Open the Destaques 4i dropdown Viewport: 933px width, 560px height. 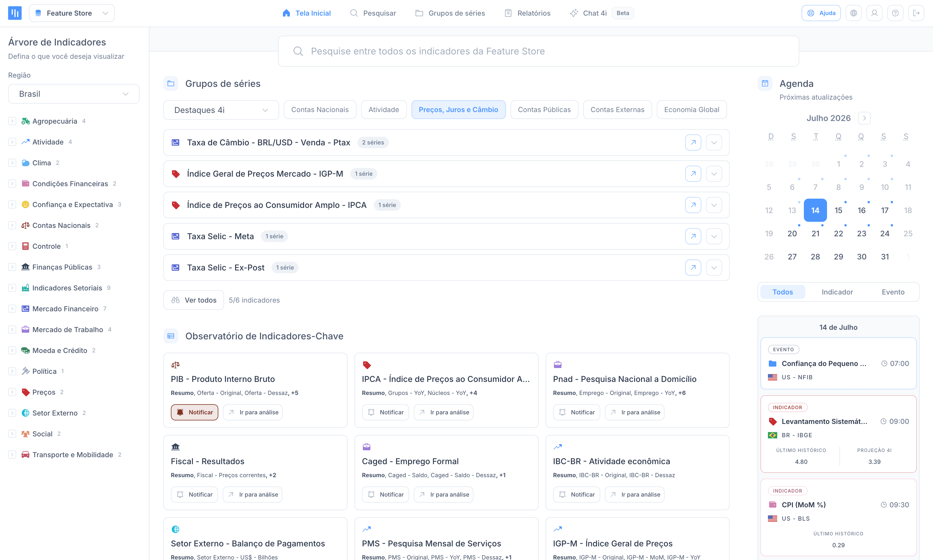[x=221, y=110]
